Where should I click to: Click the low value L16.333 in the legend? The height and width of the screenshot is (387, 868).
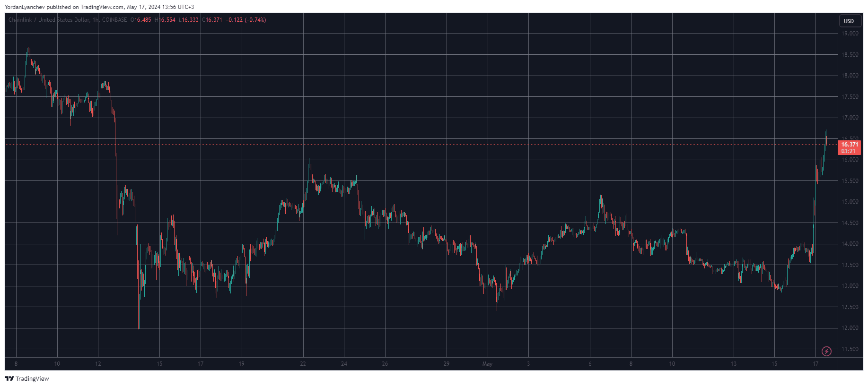[189, 20]
